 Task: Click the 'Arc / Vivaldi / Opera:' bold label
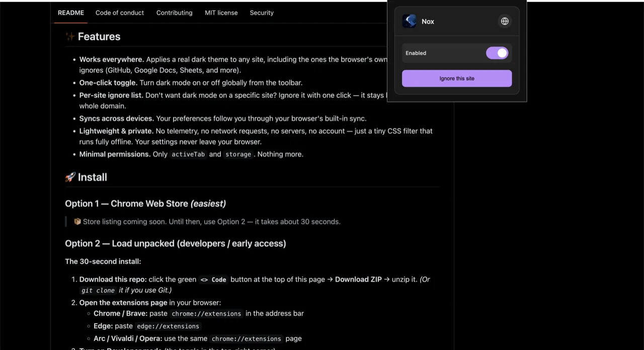pos(128,338)
